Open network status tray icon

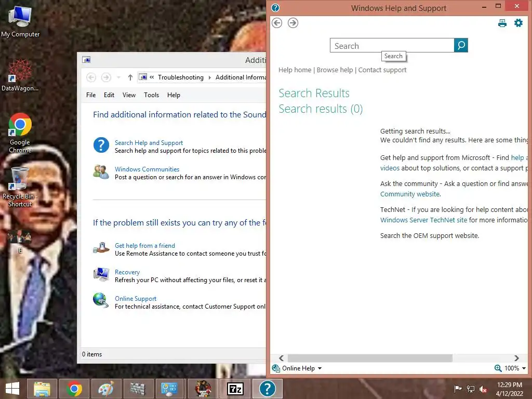coord(471,389)
